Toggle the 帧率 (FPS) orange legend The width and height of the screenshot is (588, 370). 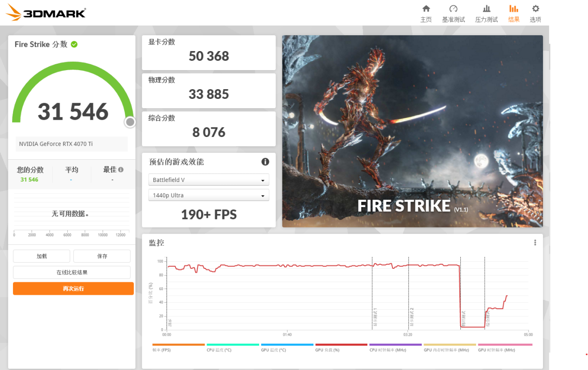click(x=178, y=347)
